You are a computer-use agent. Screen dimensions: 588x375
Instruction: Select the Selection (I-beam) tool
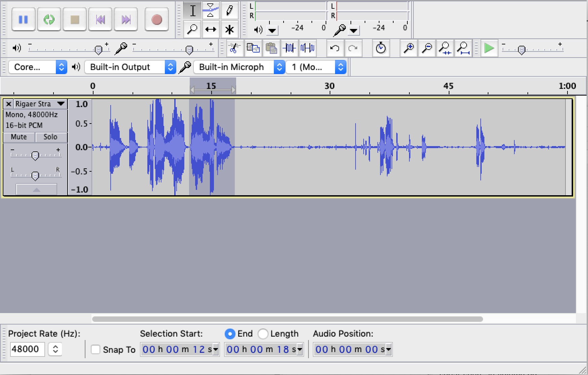(193, 10)
